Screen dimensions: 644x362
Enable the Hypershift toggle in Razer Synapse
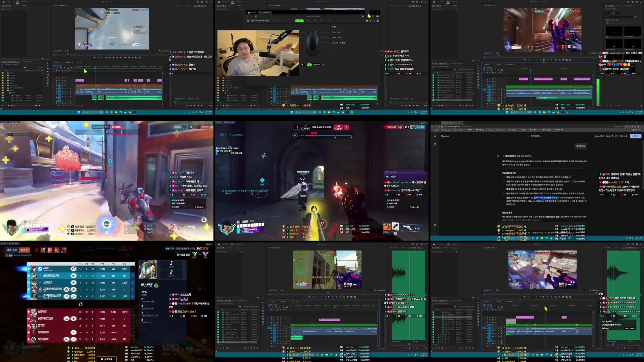[309, 65]
